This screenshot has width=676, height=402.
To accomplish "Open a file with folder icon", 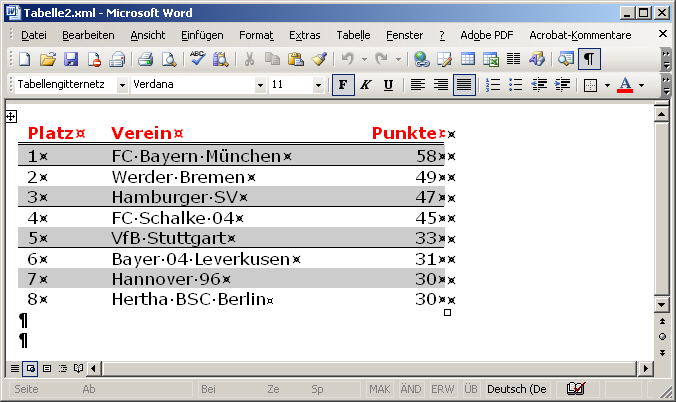I will pyautogui.click(x=48, y=59).
